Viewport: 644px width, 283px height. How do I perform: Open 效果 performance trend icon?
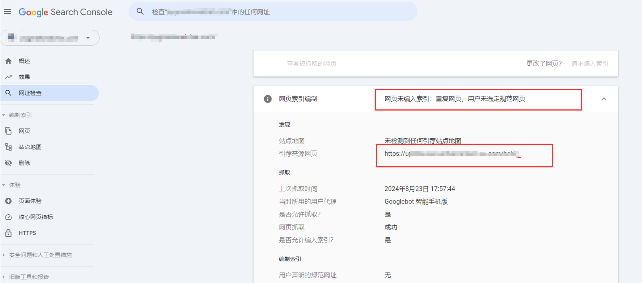(x=8, y=77)
